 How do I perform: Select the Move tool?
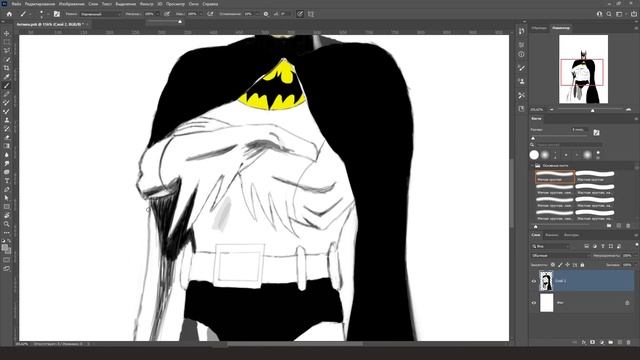pos(7,33)
